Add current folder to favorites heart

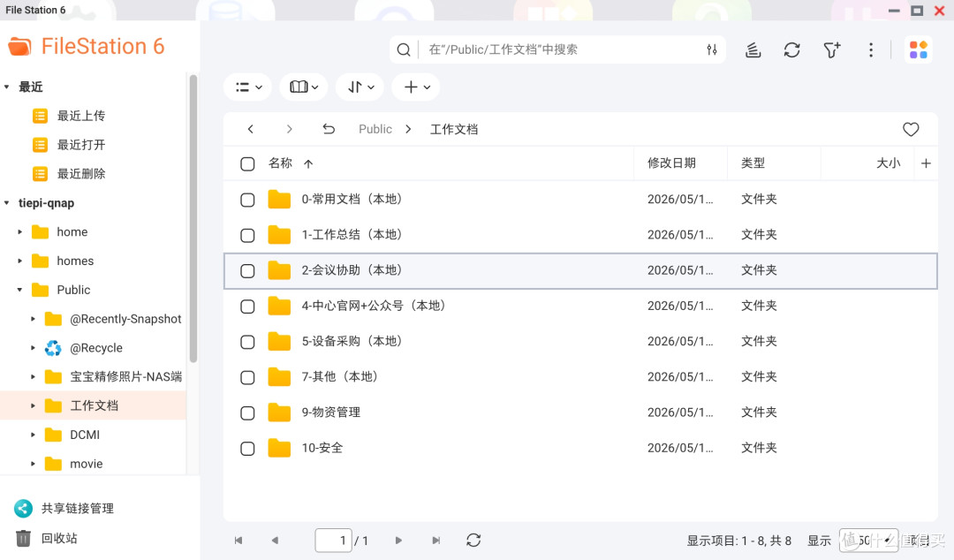pos(910,129)
